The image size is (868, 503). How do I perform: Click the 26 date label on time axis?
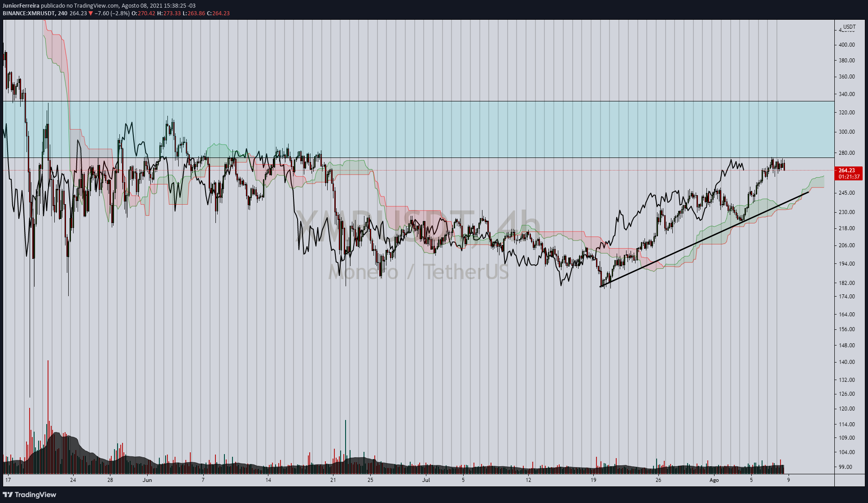(658, 480)
